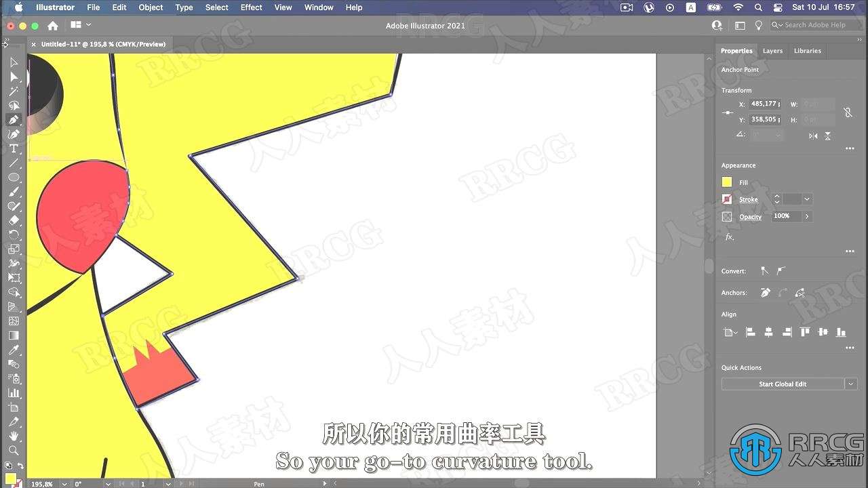Cut path at selected anchor points
Image resolution: width=868 pixels, height=488 pixels.
tap(800, 293)
